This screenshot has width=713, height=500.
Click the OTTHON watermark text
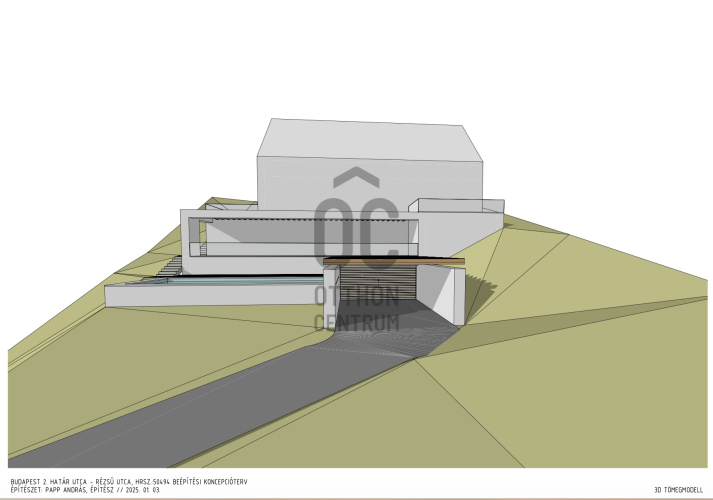(x=356, y=296)
